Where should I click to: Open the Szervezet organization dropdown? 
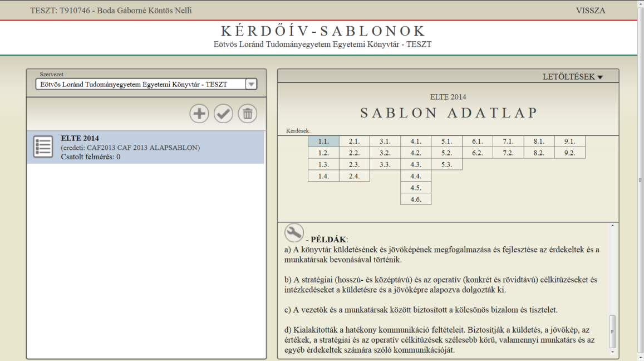[146, 84]
